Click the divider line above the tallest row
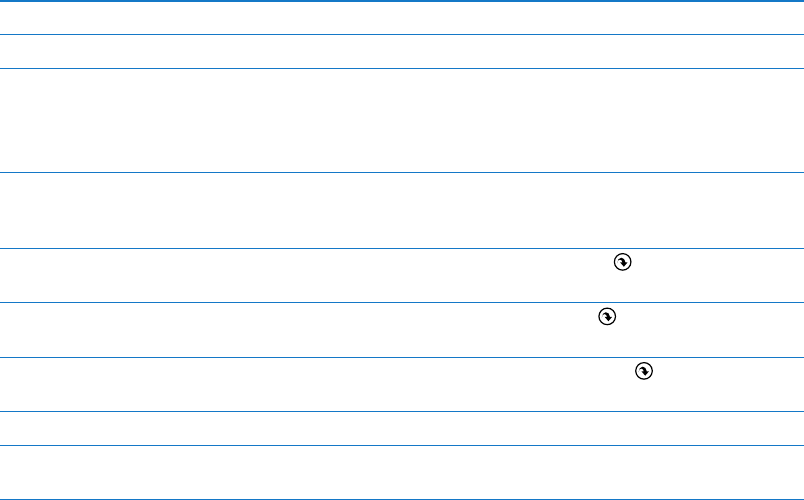The image size is (804, 500). click(x=402, y=68)
